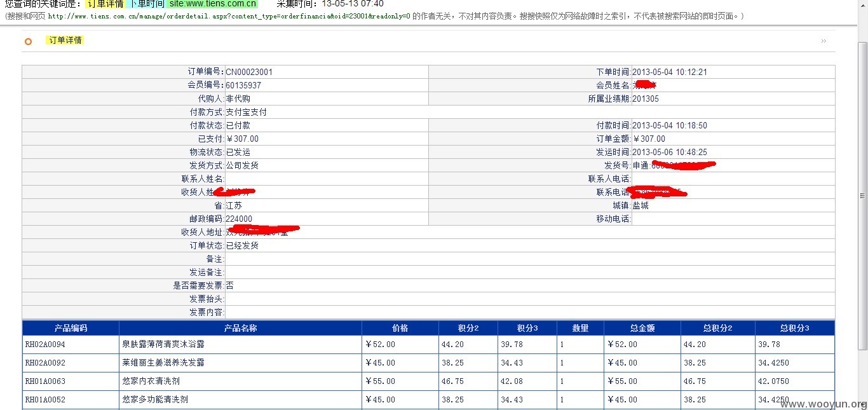The image size is (868, 410).
Task: Click the 总积分2 column header
Action: (717, 329)
